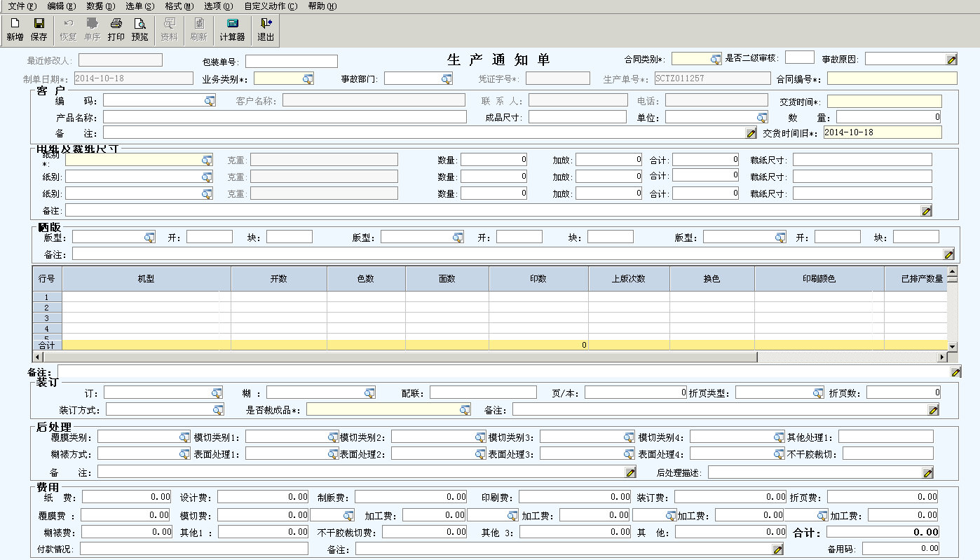Viewport: 980px width, 560px height.
Task: Open the 自定义动作 menu
Action: pos(270,6)
